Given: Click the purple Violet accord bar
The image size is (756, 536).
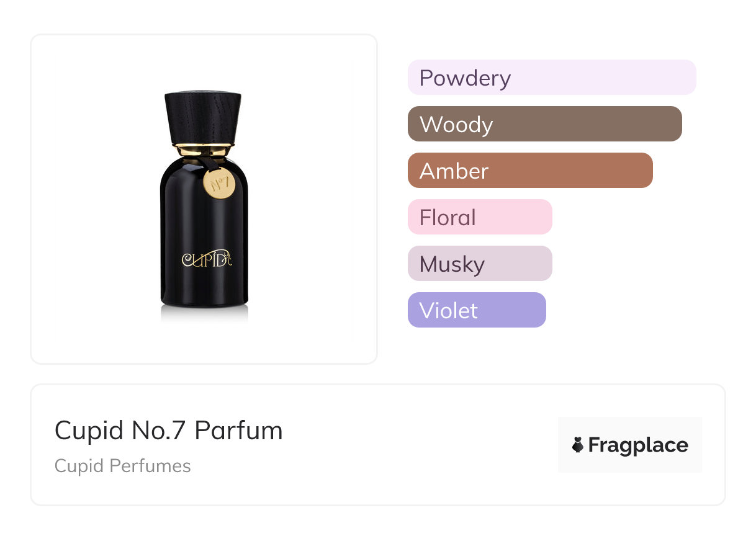Looking at the screenshot, I should point(476,310).
